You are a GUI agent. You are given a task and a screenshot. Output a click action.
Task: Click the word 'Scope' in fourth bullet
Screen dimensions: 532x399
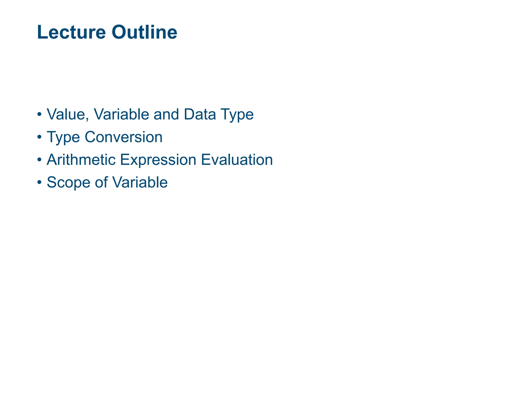click(68, 182)
